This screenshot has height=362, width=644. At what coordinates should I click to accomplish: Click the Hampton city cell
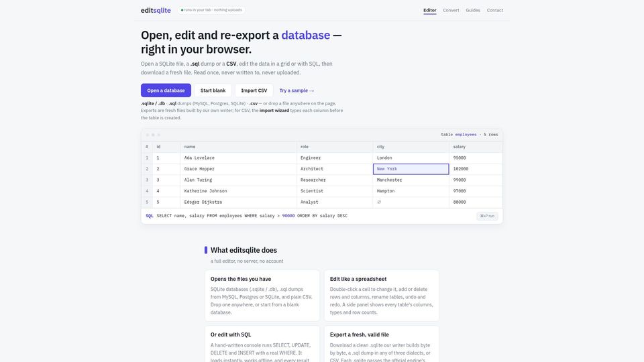click(411, 191)
